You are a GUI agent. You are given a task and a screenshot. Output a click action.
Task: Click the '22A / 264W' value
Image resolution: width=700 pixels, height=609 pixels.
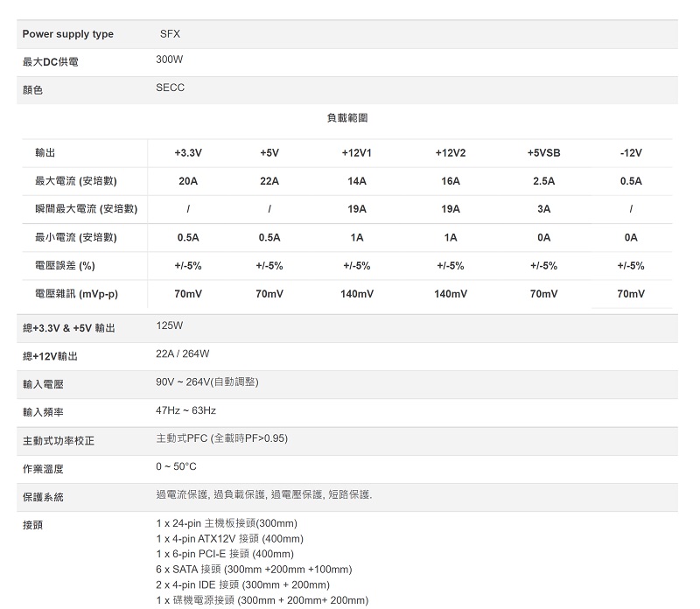point(183,353)
